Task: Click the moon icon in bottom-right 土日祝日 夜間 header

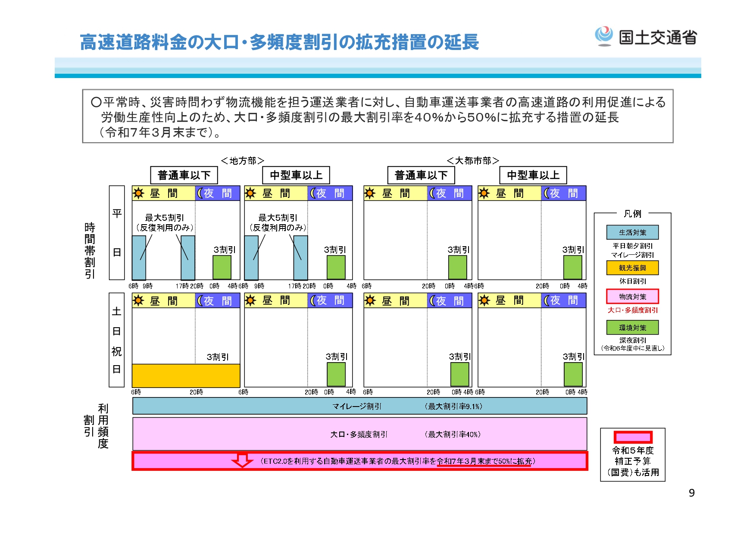Action: [x=547, y=300]
